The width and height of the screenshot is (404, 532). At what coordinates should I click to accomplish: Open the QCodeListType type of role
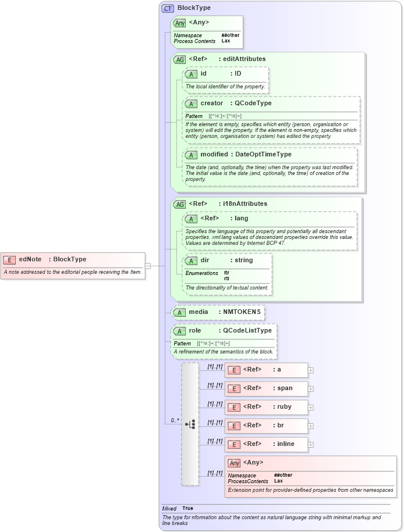[x=247, y=330]
